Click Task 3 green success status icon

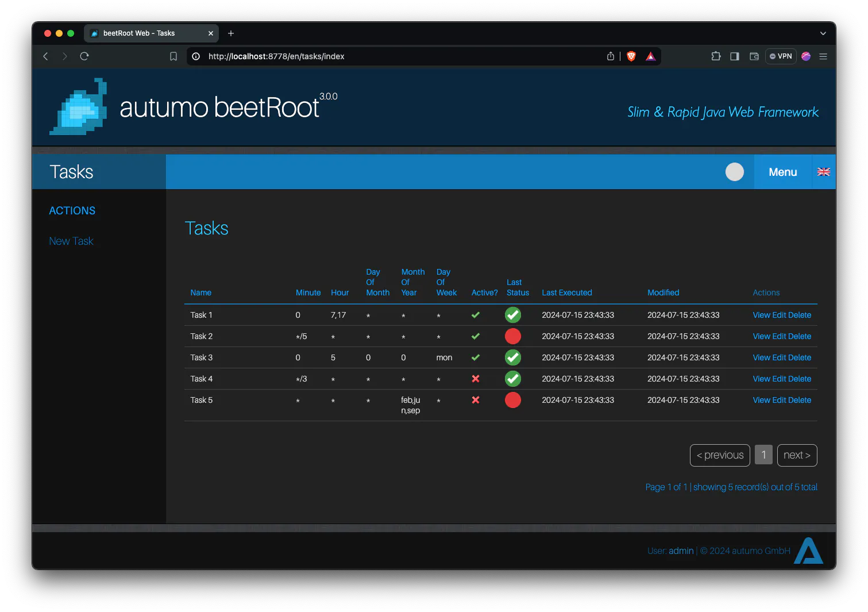[513, 357]
